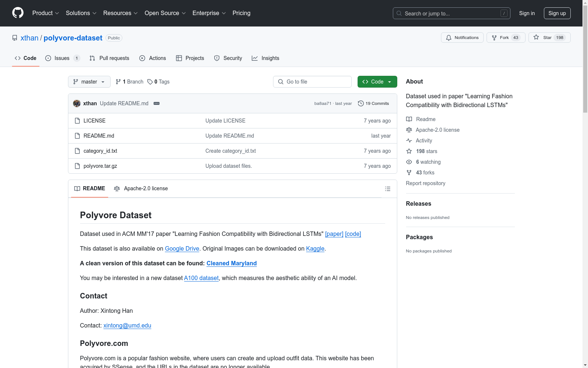Open the Cleaned Maryland link
Viewport: 588px width, 368px height.
pyautogui.click(x=232, y=263)
